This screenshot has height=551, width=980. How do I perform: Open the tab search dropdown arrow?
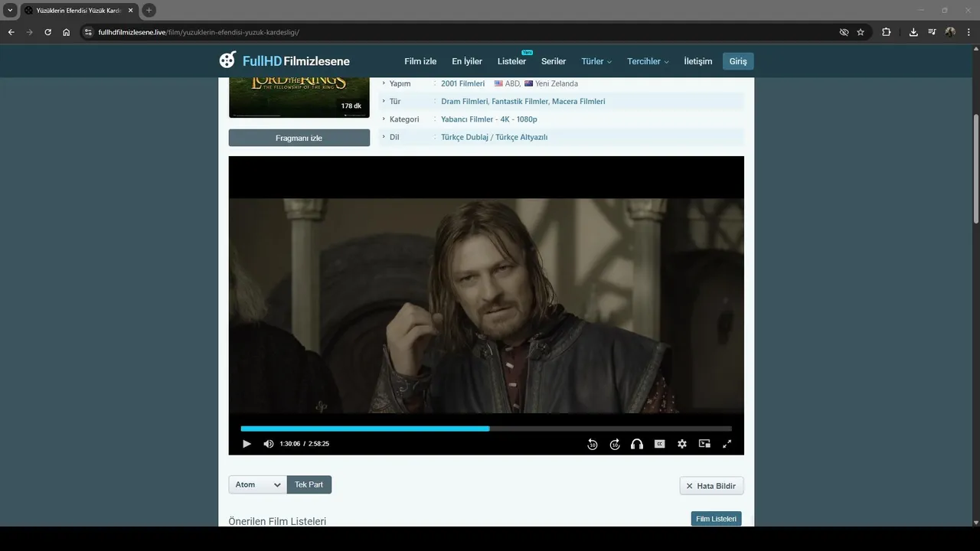10,10
